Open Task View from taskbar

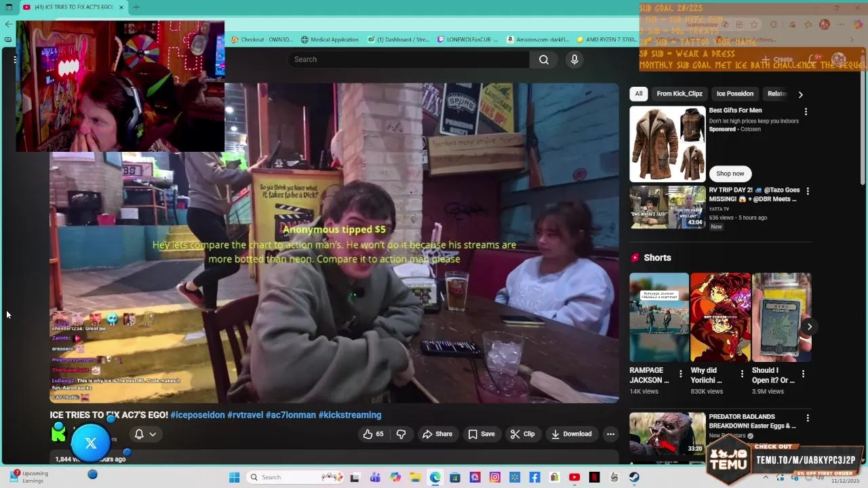(355, 477)
